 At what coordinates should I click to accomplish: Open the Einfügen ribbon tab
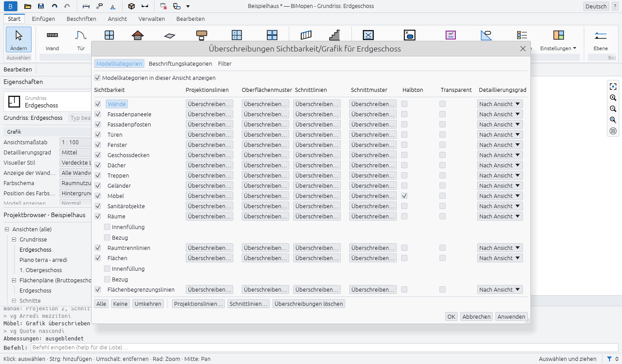tap(44, 19)
